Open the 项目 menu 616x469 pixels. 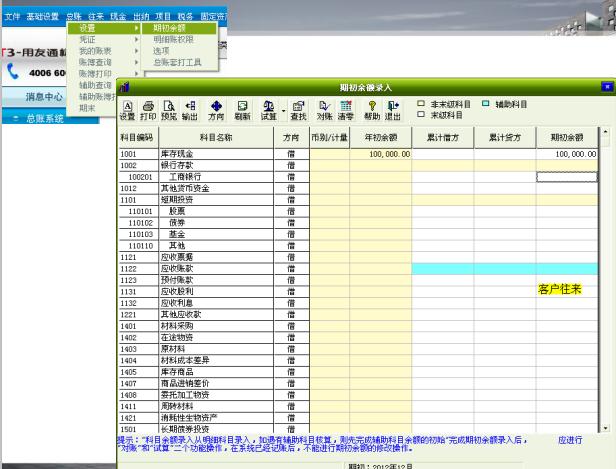163,16
